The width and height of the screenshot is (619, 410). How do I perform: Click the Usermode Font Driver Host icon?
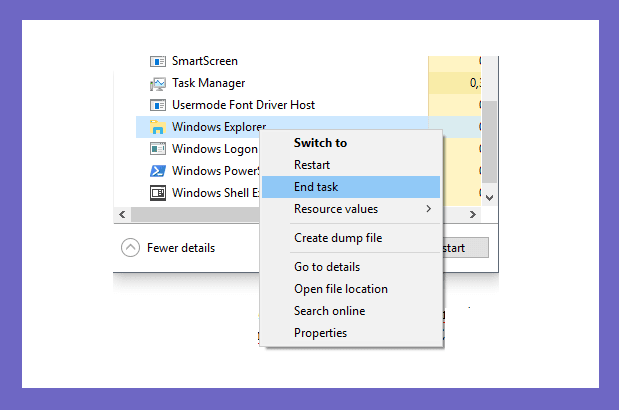point(158,105)
